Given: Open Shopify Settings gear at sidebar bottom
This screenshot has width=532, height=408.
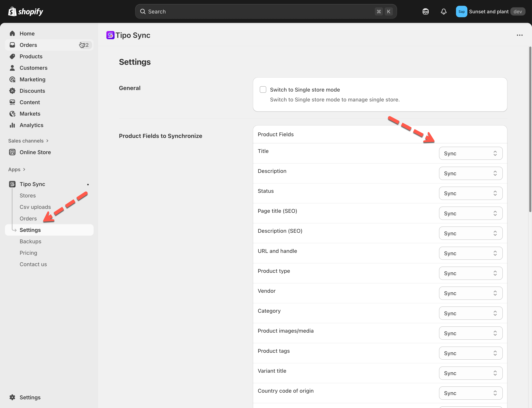Looking at the screenshot, I should tap(12, 397).
